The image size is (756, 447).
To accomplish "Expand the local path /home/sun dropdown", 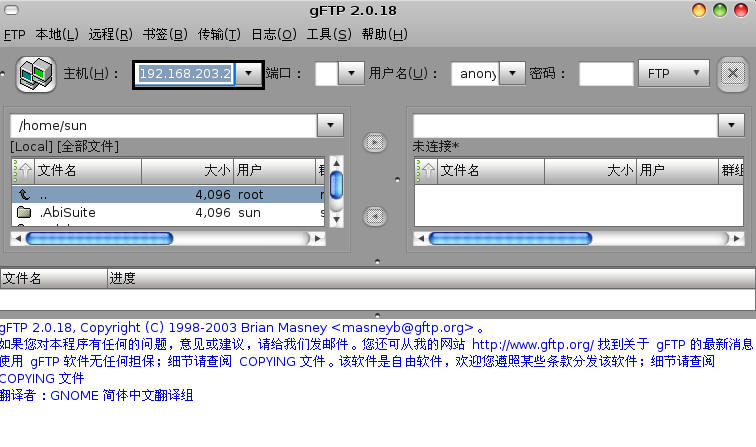I will [330, 125].
